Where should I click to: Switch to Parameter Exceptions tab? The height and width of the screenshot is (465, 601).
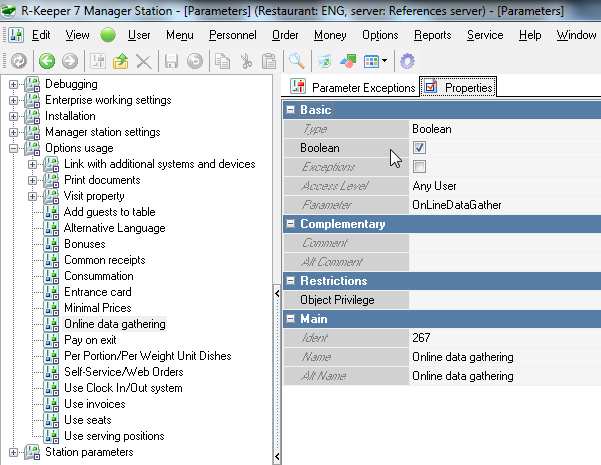pos(352,87)
